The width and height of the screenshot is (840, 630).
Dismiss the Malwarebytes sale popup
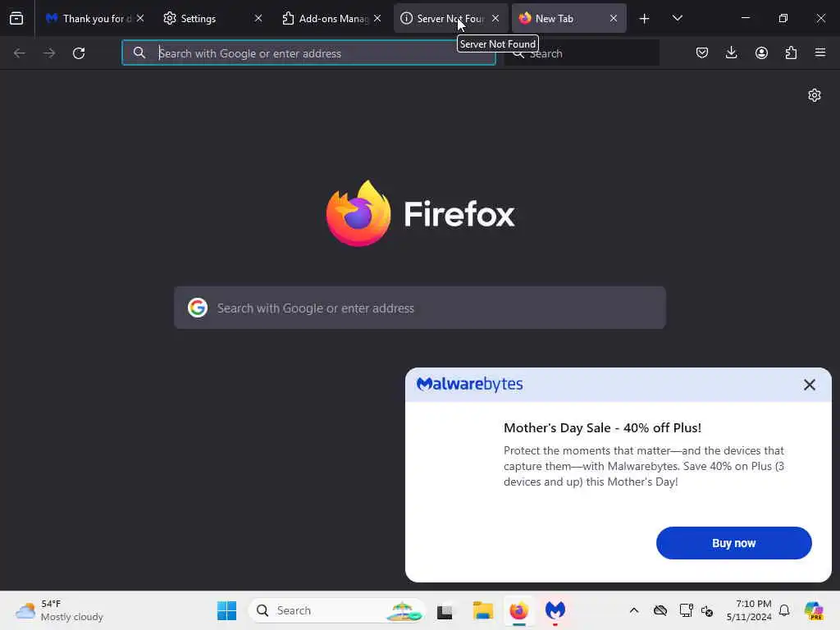(810, 385)
